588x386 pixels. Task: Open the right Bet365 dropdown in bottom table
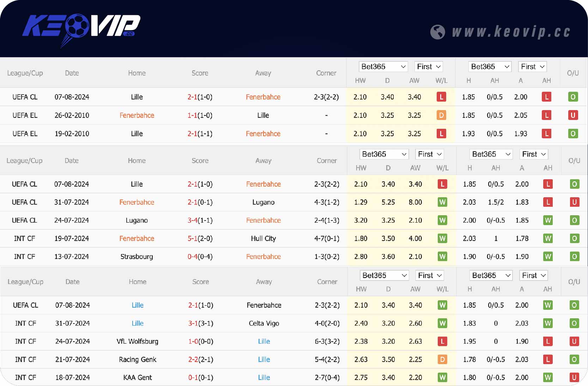click(491, 276)
